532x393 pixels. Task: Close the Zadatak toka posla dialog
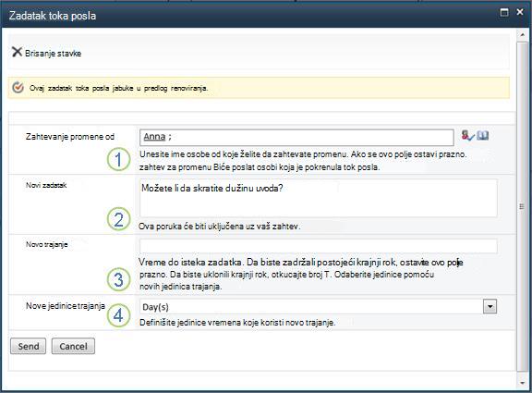tap(520, 12)
